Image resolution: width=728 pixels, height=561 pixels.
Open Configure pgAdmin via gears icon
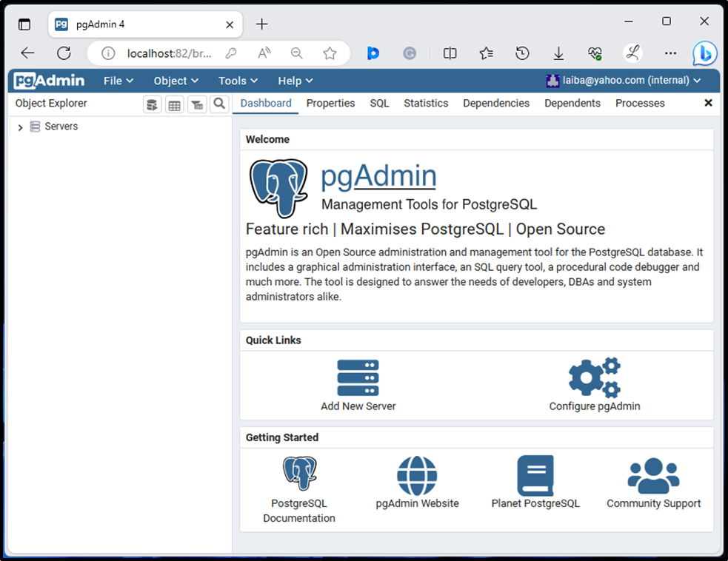pyautogui.click(x=594, y=377)
